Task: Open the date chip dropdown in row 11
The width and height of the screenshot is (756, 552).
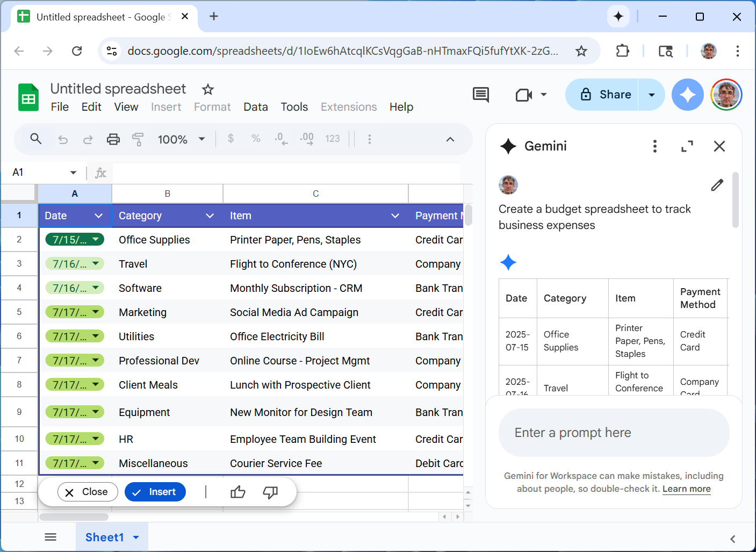Action: [96, 462]
